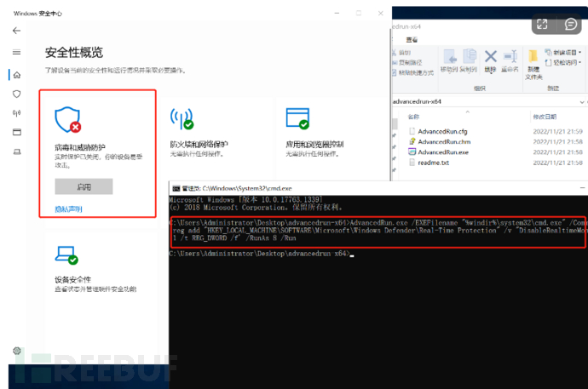Click 剪切 in Explorer ribbon
The width and height of the screenshot is (588, 389).
coord(401,53)
